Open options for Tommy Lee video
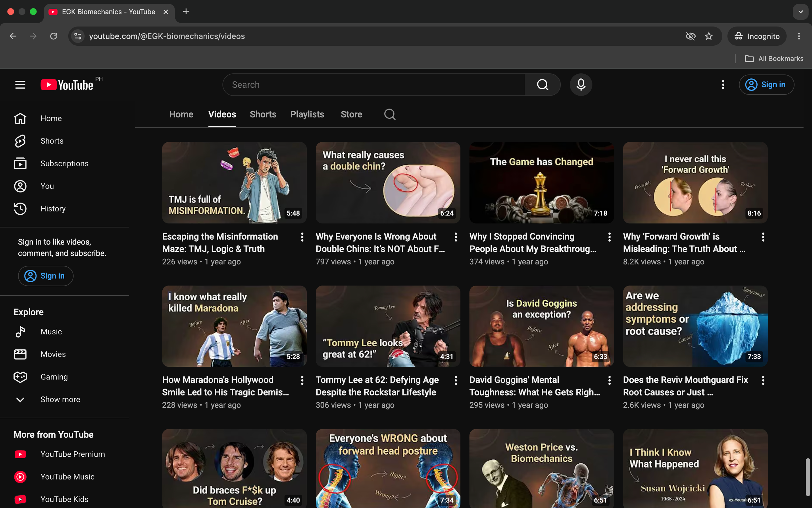This screenshot has width=812, height=508. pyautogui.click(x=456, y=380)
